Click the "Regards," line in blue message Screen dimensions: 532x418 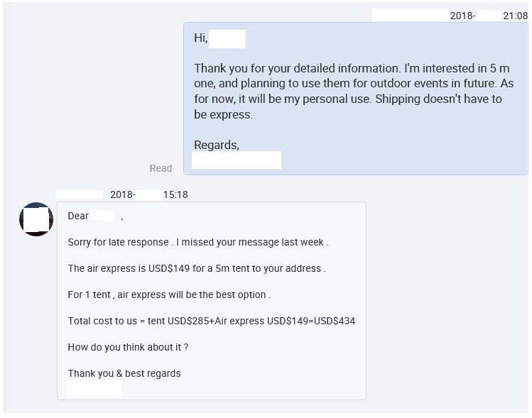pyautogui.click(x=217, y=145)
